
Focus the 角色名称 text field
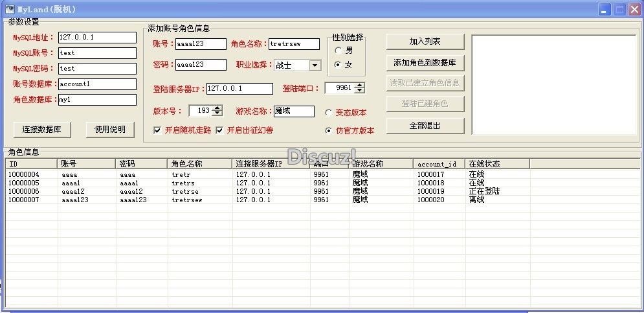coord(294,44)
